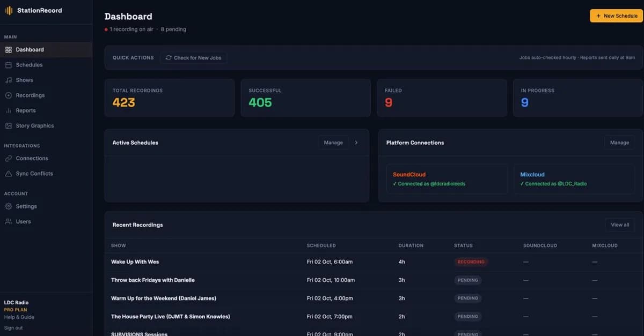Click the STATUS column header
The height and width of the screenshot is (336, 644).
click(464, 245)
